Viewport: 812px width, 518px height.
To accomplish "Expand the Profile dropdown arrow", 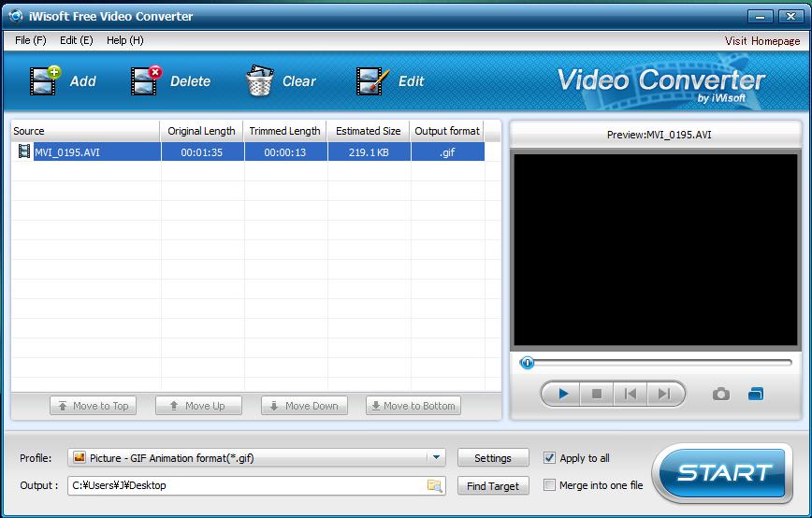I will 436,457.
